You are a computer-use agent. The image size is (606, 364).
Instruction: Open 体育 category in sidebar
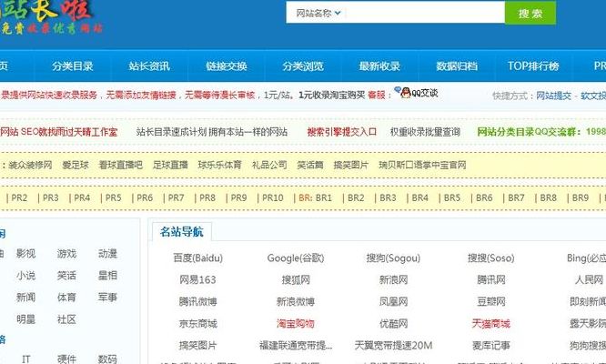click(x=66, y=298)
